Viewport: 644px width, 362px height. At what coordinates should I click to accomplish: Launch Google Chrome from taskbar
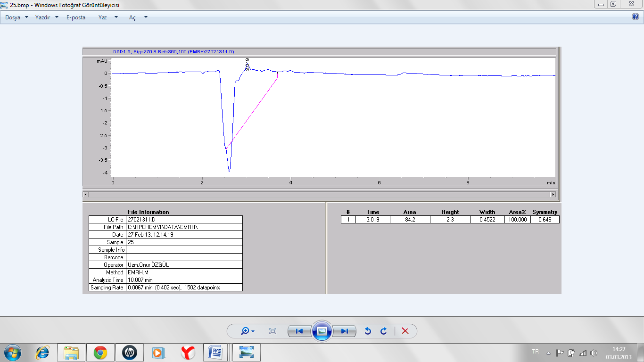pos(100,353)
